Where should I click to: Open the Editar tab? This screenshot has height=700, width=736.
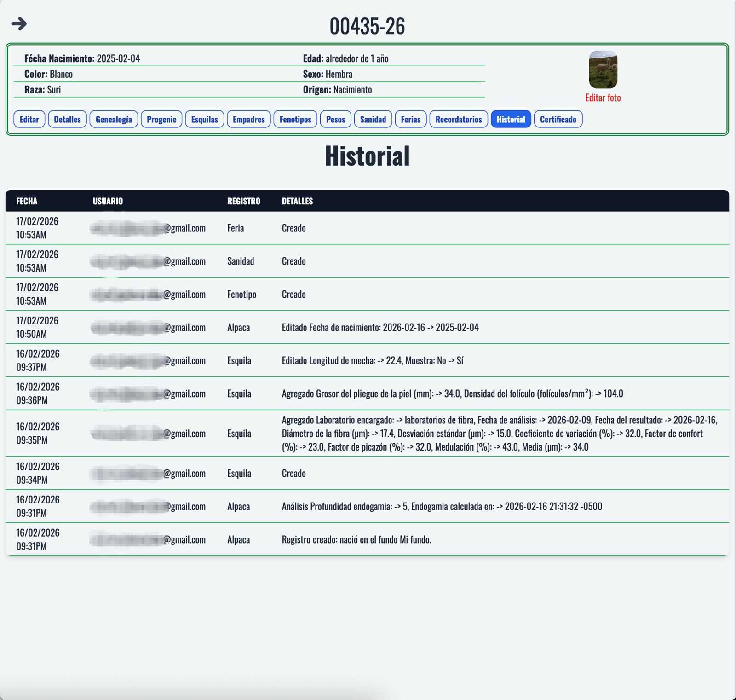tap(29, 119)
